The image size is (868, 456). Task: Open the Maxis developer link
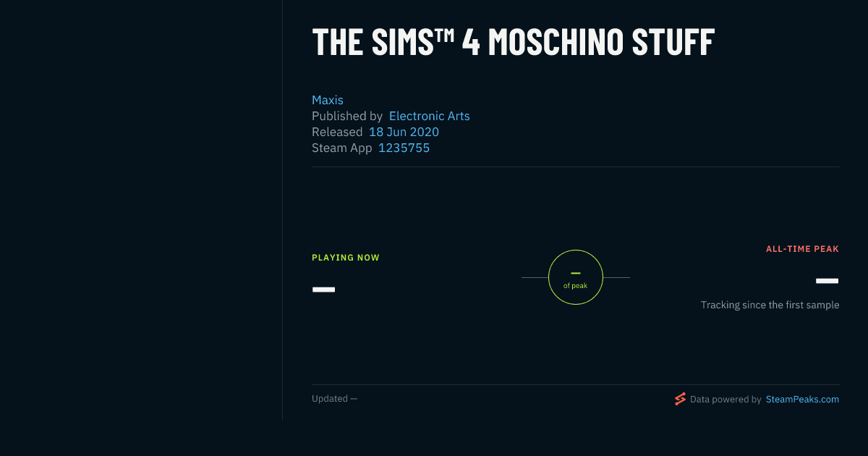click(x=328, y=100)
